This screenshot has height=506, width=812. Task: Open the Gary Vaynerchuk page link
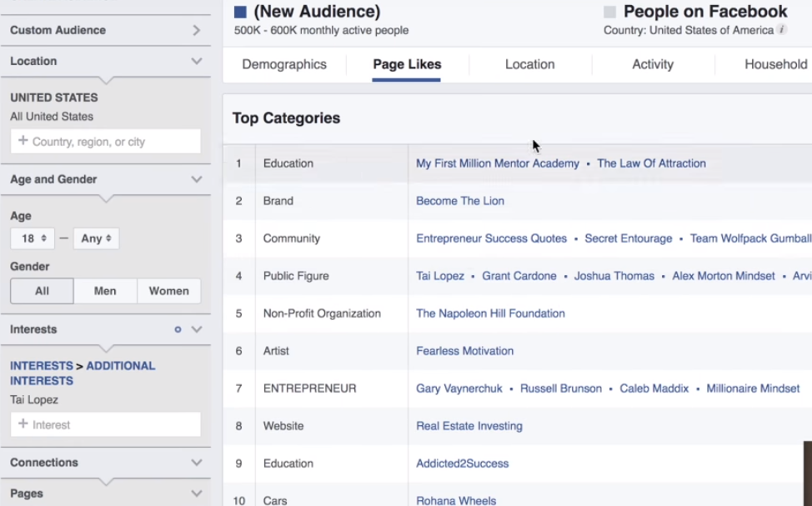tap(459, 388)
